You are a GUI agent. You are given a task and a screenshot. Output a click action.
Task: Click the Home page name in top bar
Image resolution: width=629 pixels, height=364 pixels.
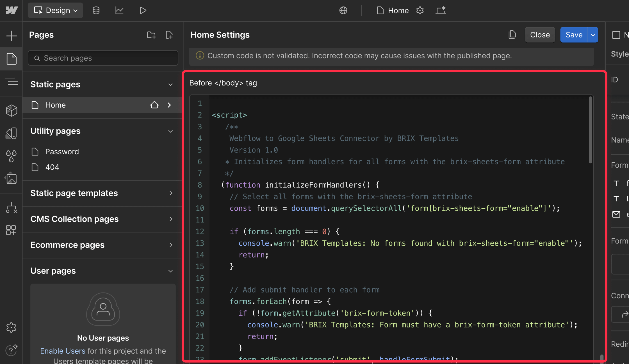point(398,10)
